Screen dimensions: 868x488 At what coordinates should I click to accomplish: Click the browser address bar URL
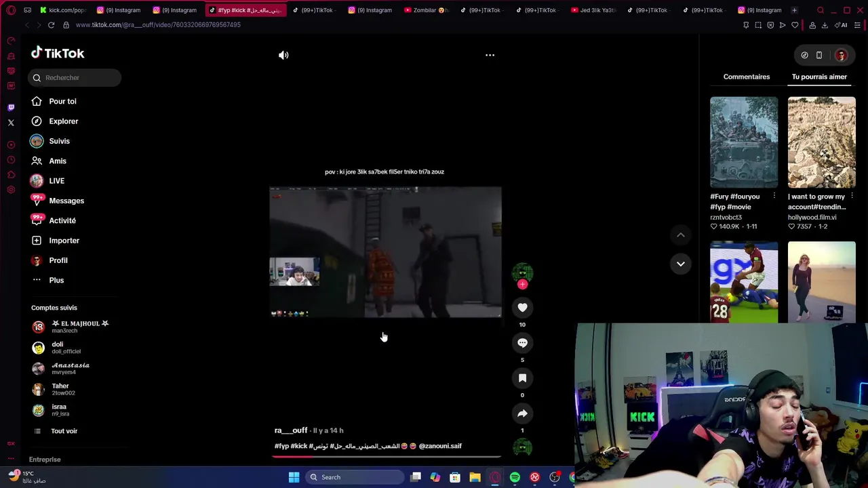(x=158, y=25)
